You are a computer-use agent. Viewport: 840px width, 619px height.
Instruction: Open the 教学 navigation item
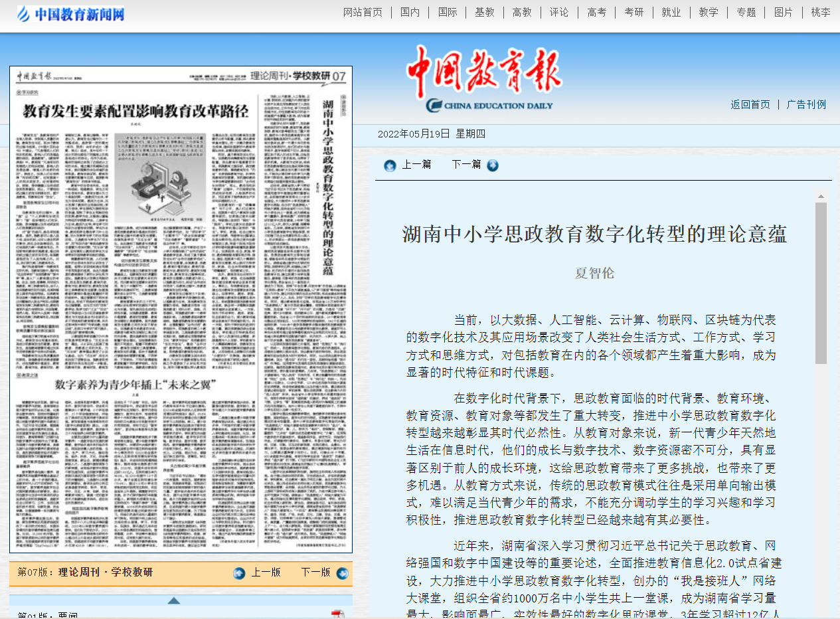709,13
